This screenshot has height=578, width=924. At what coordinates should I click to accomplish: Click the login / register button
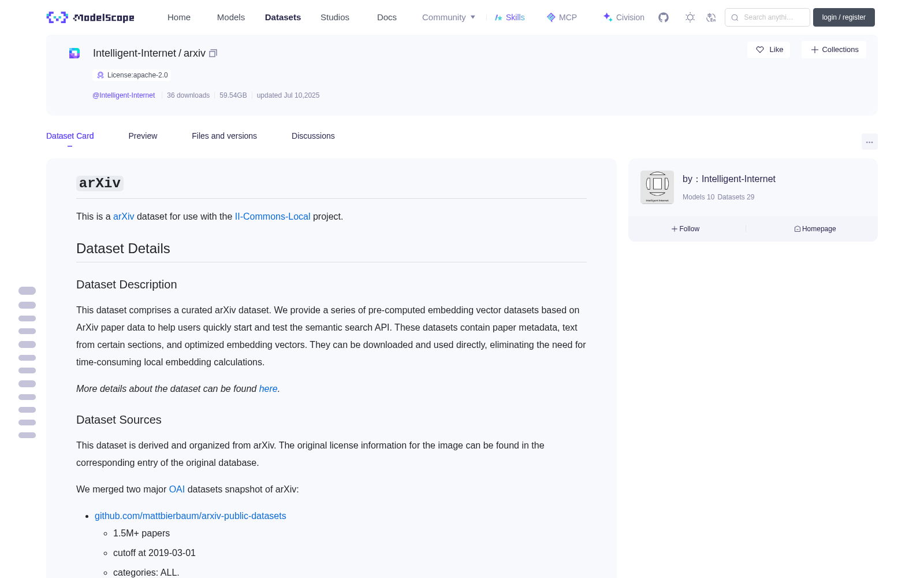coord(844,17)
